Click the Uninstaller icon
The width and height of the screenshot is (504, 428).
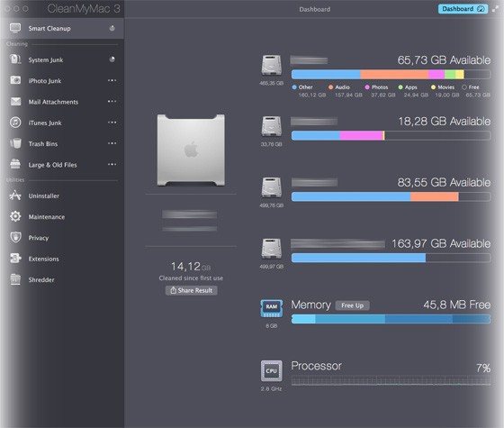click(15, 196)
